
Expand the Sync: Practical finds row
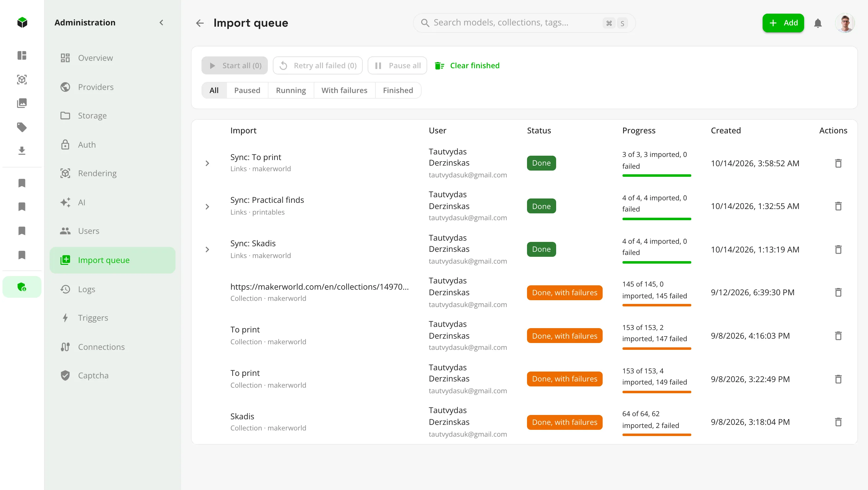207,206
